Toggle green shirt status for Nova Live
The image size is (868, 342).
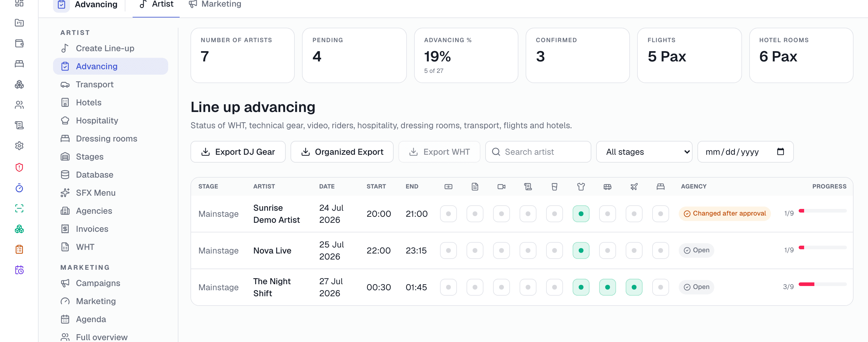(x=581, y=250)
